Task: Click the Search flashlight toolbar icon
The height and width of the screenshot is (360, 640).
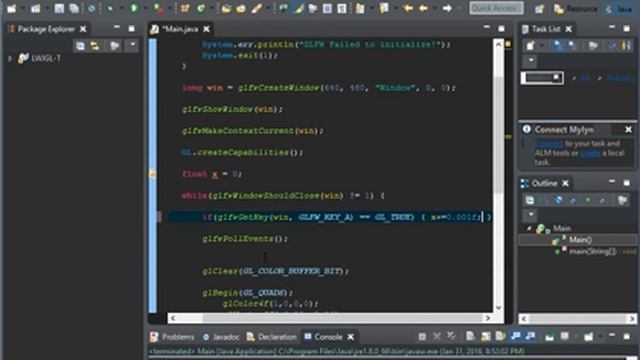Action: tap(256, 8)
